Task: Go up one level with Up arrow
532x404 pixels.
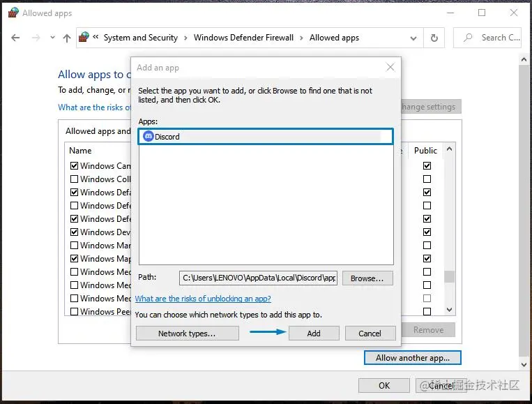Action: pyautogui.click(x=67, y=38)
